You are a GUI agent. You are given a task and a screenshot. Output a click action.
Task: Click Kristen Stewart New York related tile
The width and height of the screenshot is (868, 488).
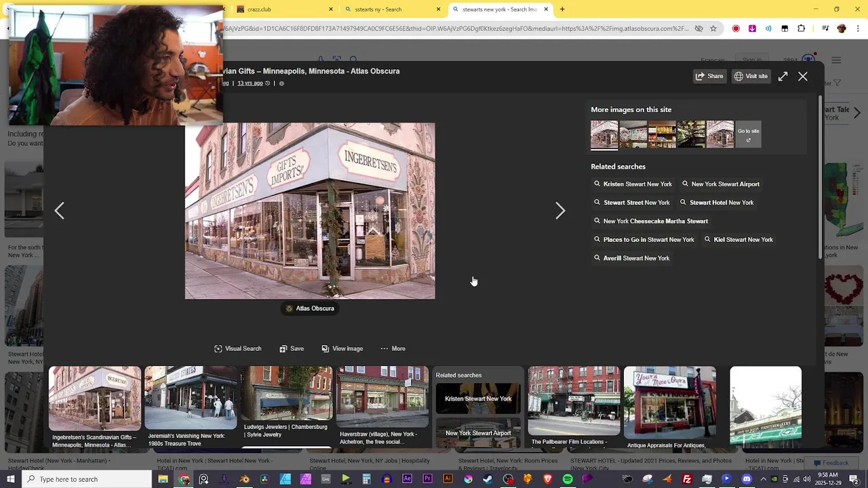coord(478,399)
